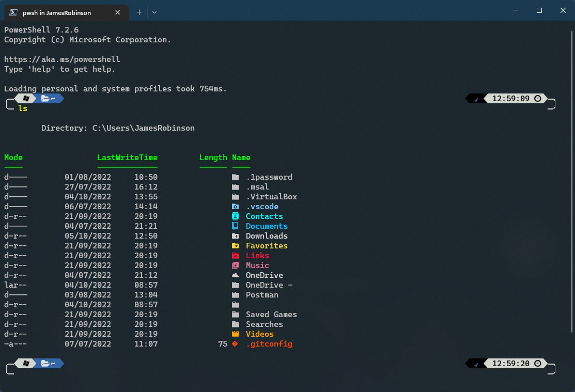Click the https://aka.ms/powershell link
The height and width of the screenshot is (392, 575).
tap(62, 59)
